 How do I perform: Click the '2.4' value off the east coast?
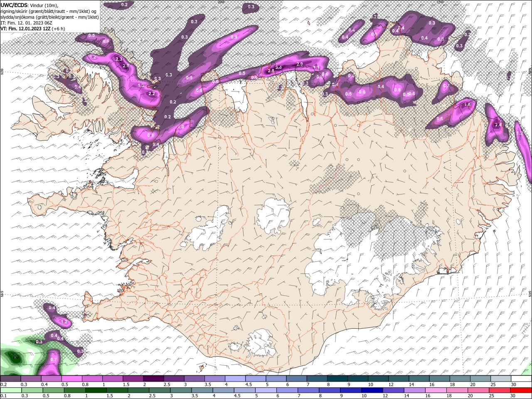(499, 124)
